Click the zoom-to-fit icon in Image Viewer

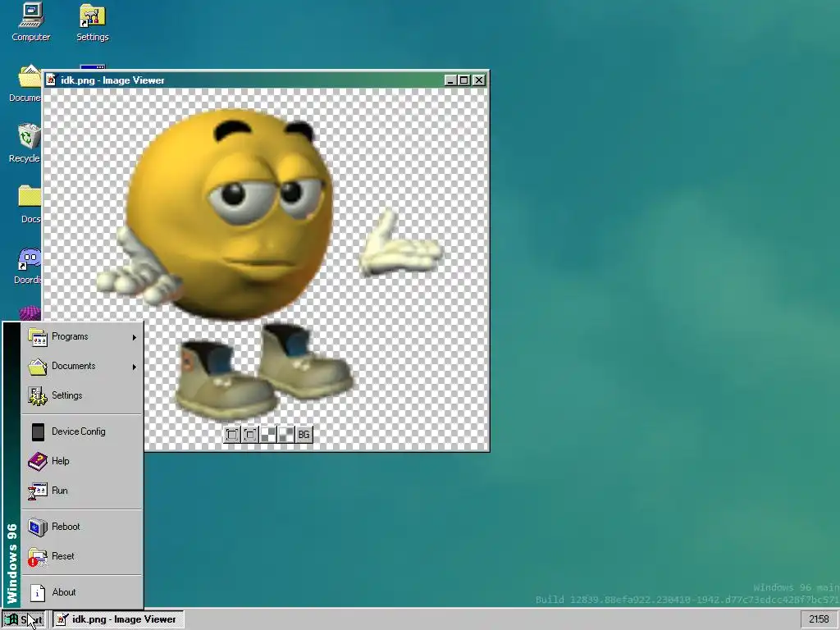232,435
